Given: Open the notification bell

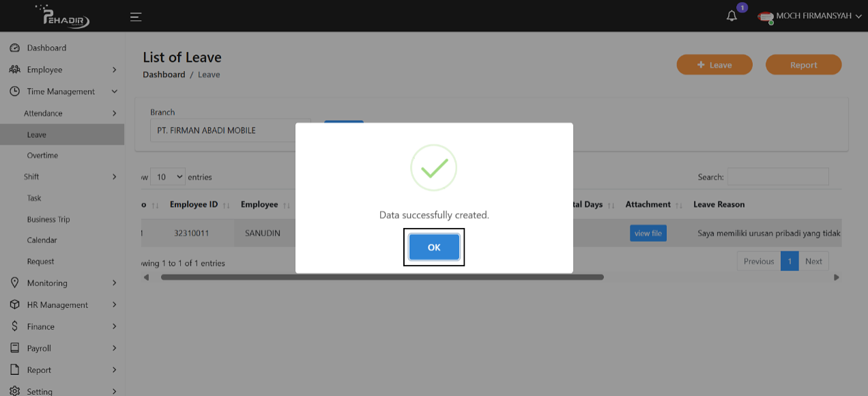Looking at the screenshot, I should coord(732,16).
